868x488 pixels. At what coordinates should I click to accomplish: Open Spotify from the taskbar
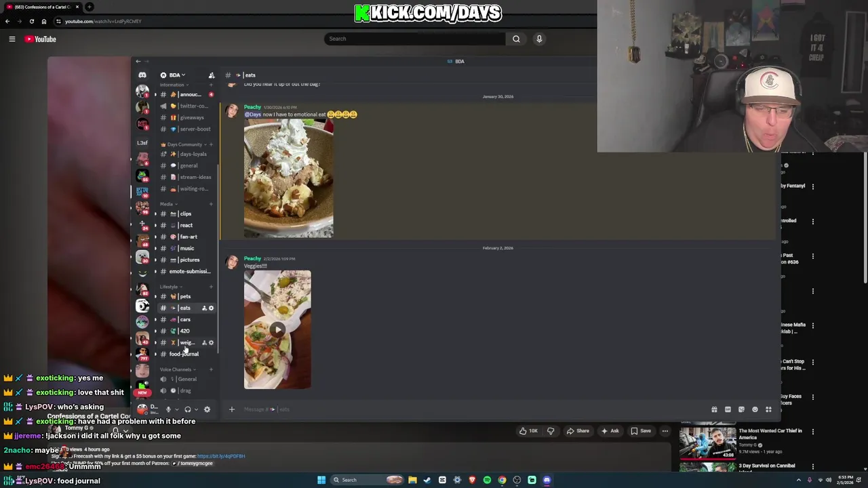(x=487, y=480)
